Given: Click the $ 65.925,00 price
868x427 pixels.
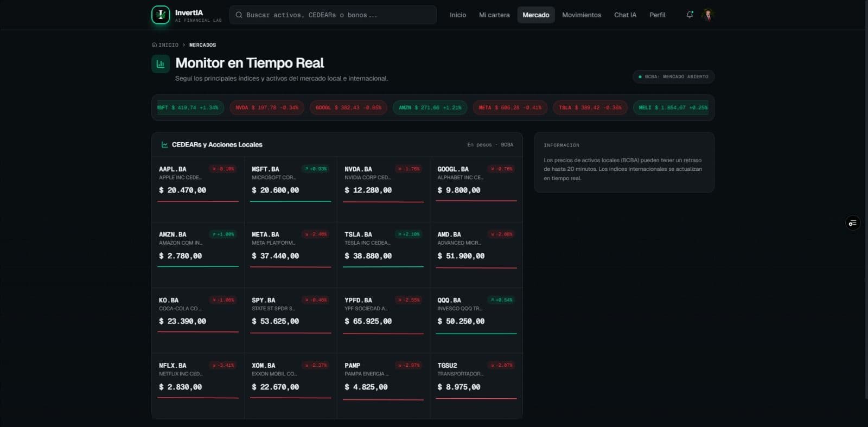Looking at the screenshot, I should point(368,321).
